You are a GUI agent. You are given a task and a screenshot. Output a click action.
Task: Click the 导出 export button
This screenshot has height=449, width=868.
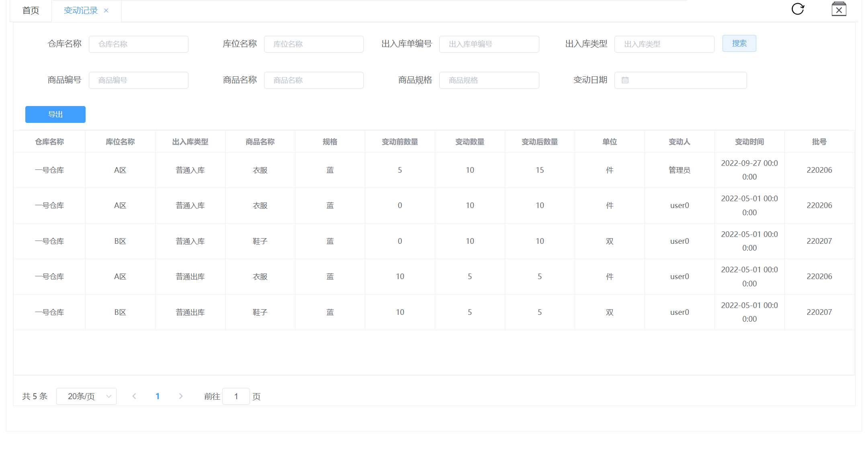55,114
